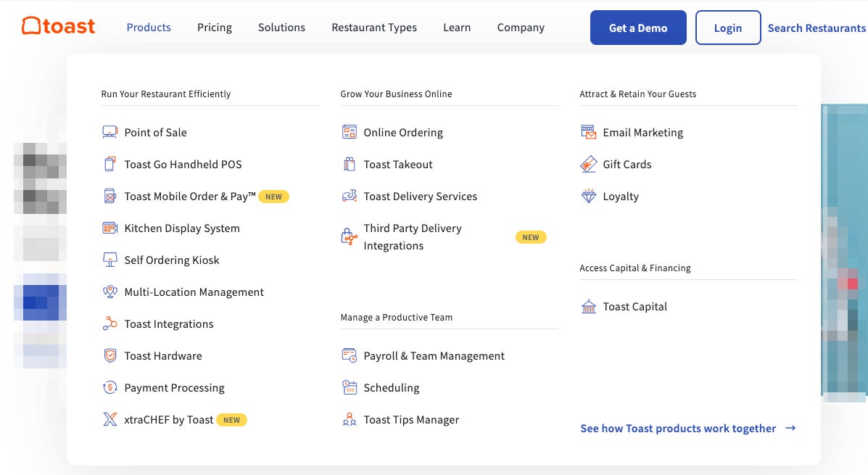The height and width of the screenshot is (475, 868).
Task: Click the Toast Takeout bag icon
Action: click(349, 165)
